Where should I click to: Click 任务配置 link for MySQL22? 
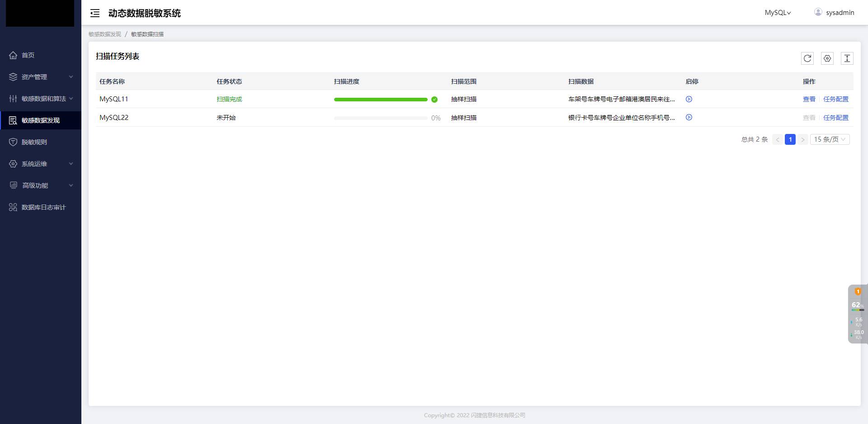pyautogui.click(x=836, y=118)
